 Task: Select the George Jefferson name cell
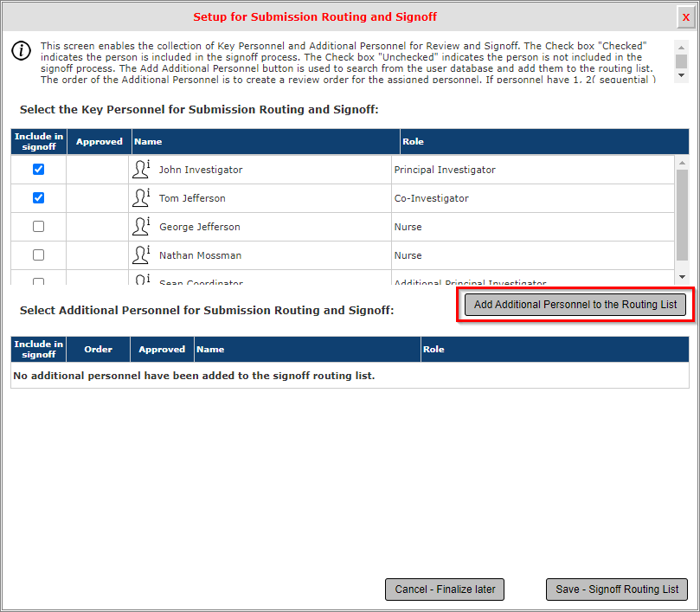point(260,227)
